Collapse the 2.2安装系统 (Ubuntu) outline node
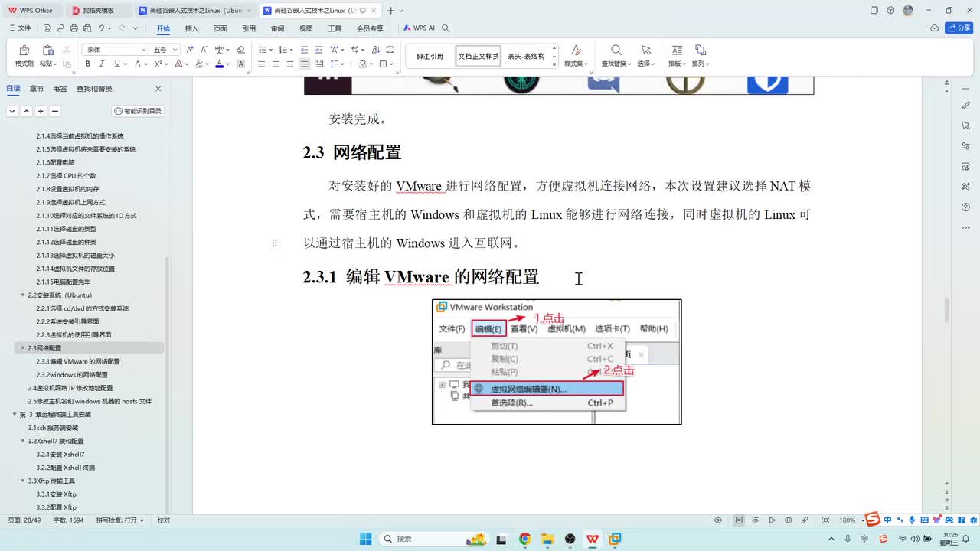The height and width of the screenshot is (551, 980). (x=23, y=295)
